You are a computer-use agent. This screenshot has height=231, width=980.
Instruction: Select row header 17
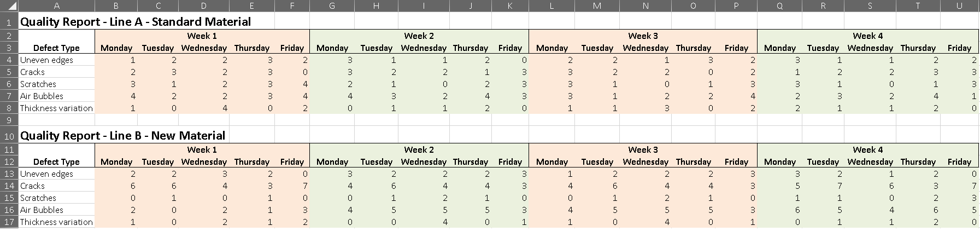9,222
